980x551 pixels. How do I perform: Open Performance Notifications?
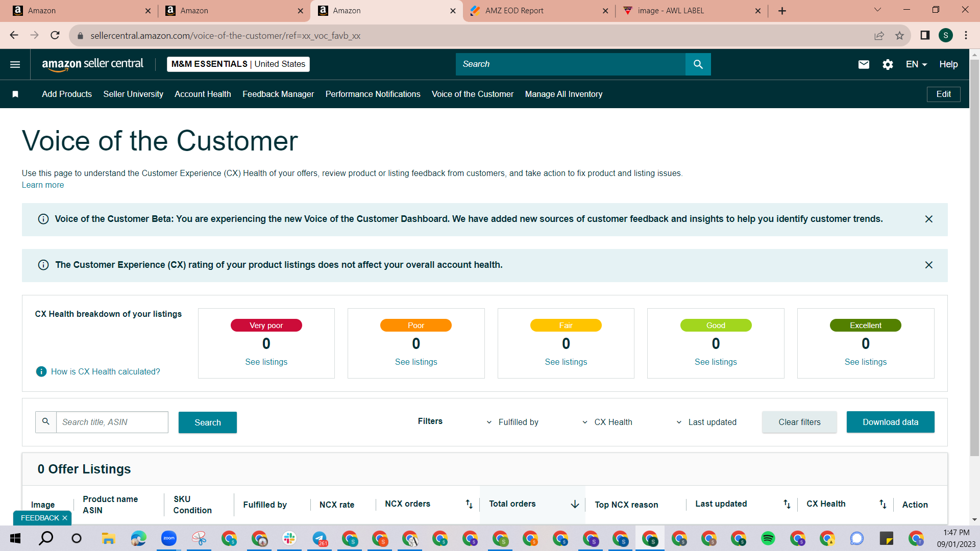(x=373, y=94)
